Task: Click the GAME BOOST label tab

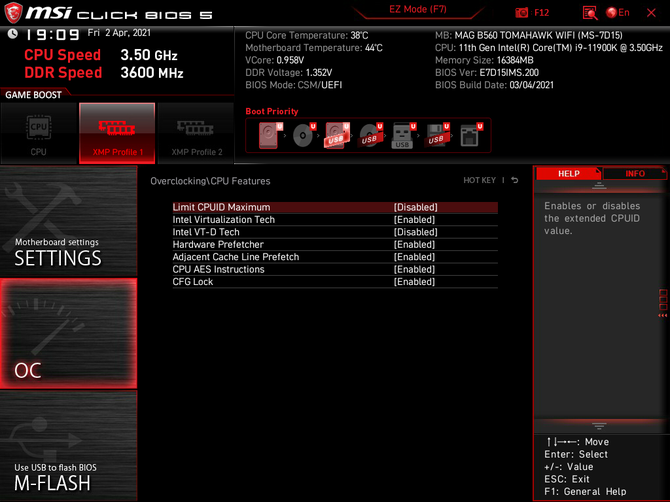Action: point(33,95)
